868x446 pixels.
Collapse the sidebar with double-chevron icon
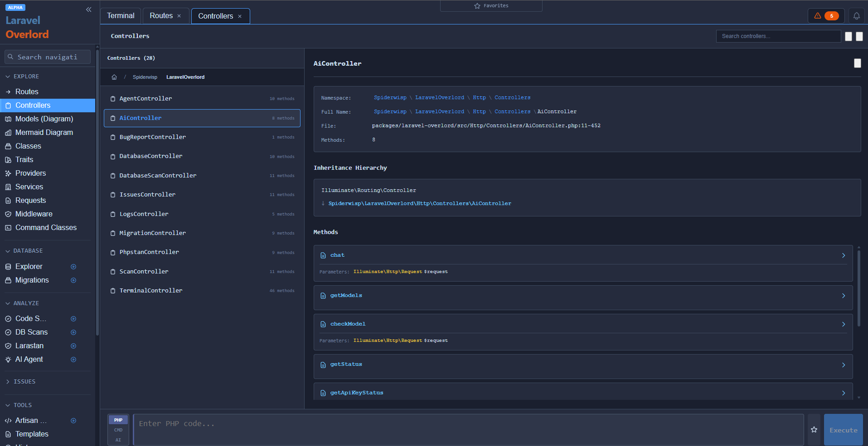coord(88,10)
